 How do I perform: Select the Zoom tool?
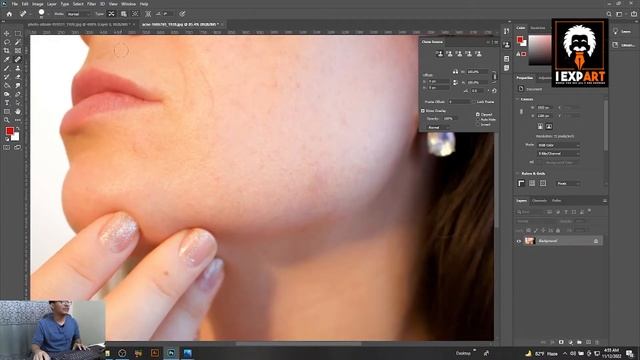[7, 120]
